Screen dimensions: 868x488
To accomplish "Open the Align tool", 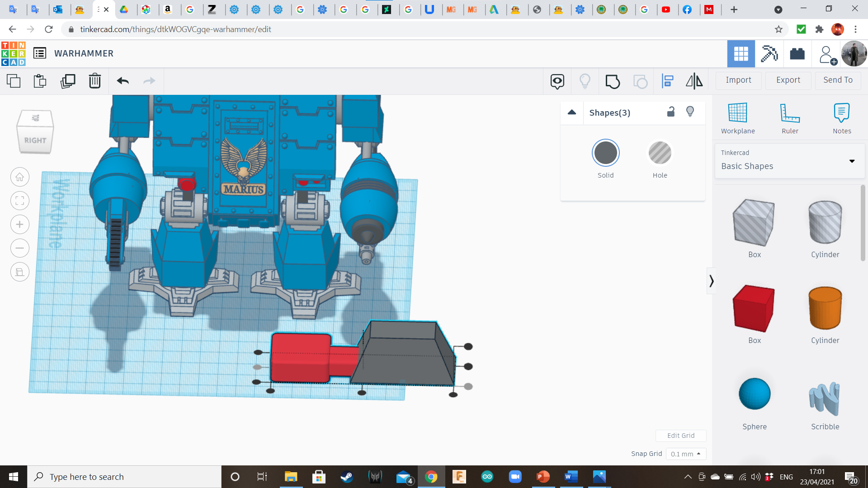I will tap(667, 81).
